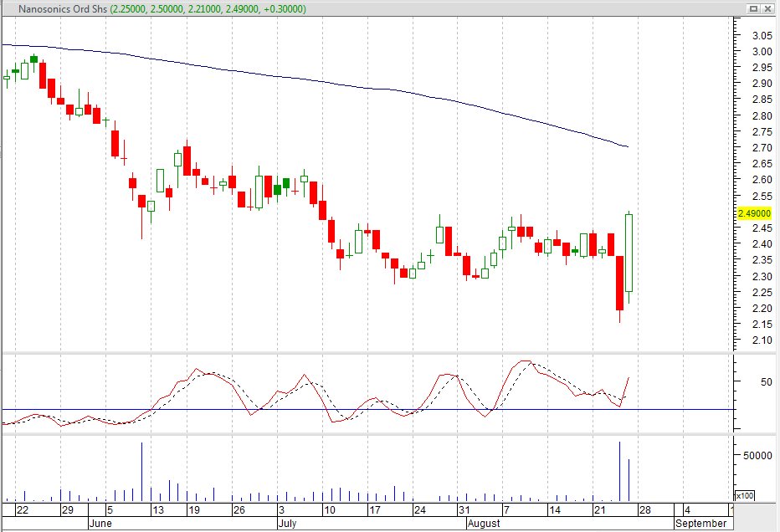Click the open, high, low, close values in title
Viewport: 780px width, 532px height.
point(208,9)
